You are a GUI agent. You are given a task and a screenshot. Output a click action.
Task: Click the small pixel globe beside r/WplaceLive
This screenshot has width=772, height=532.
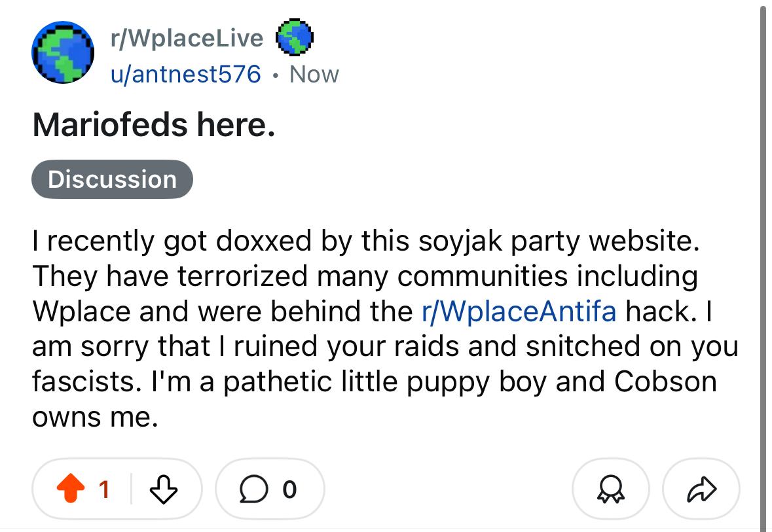click(x=295, y=37)
